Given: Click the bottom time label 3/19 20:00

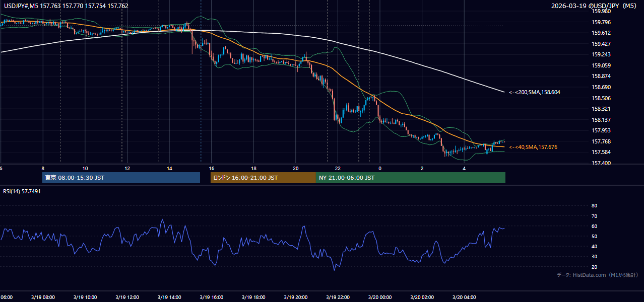Looking at the screenshot, I should click(x=295, y=297).
